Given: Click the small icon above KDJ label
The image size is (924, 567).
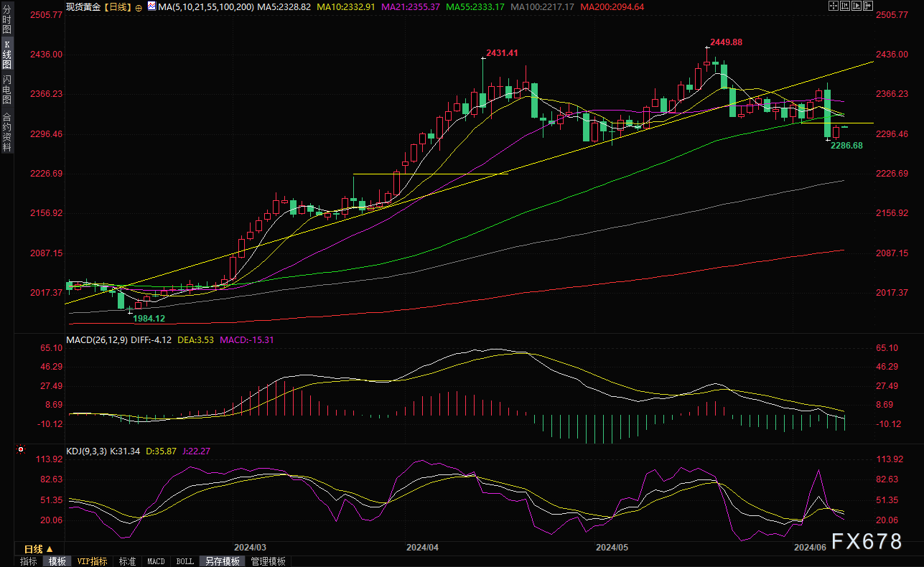Looking at the screenshot, I should (20, 450).
